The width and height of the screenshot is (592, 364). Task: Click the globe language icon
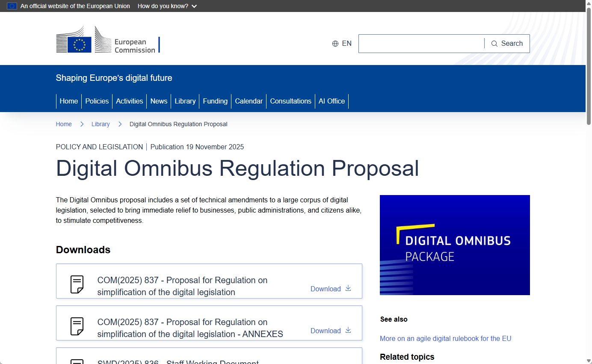(x=335, y=44)
